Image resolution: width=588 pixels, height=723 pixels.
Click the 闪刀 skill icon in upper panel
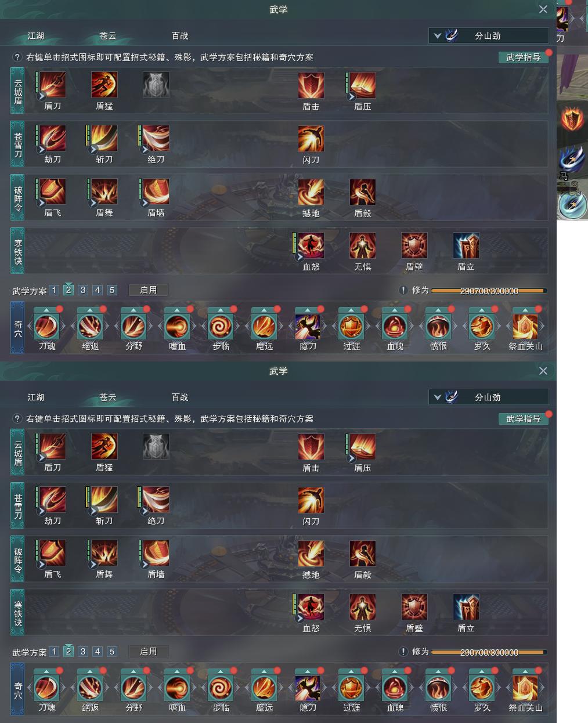(311, 139)
